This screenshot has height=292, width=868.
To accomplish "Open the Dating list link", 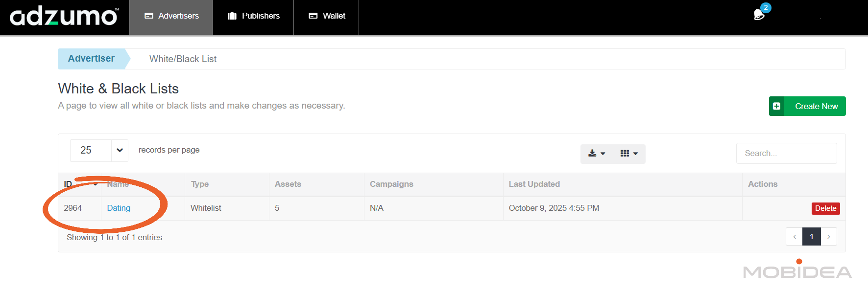I will [119, 208].
